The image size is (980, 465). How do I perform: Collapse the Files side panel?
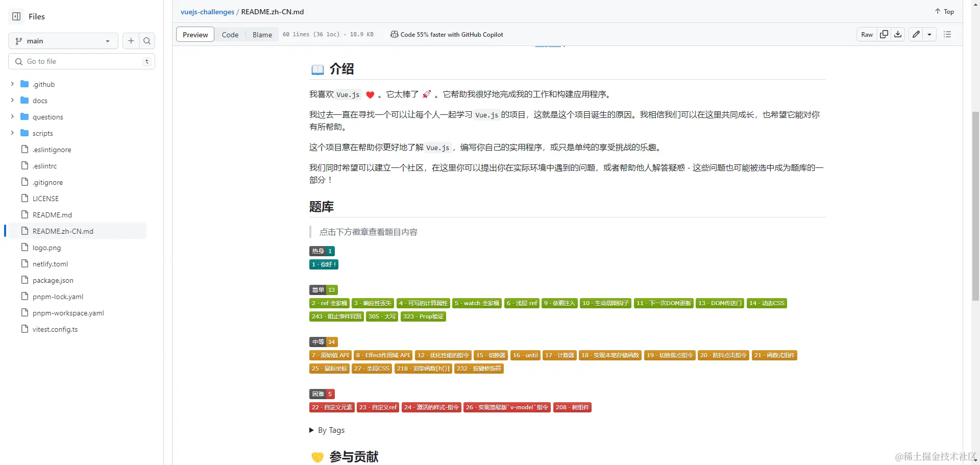(x=16, y=16)
